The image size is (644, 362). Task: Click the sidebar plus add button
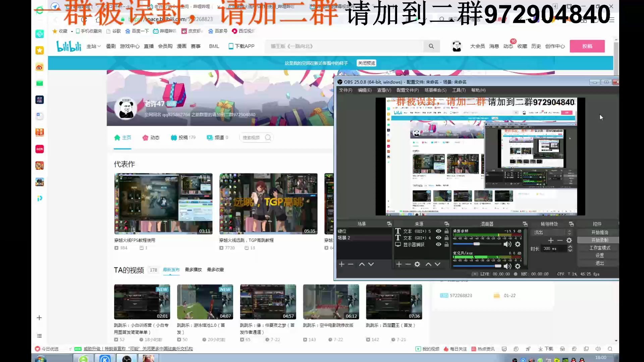point(39,318)
